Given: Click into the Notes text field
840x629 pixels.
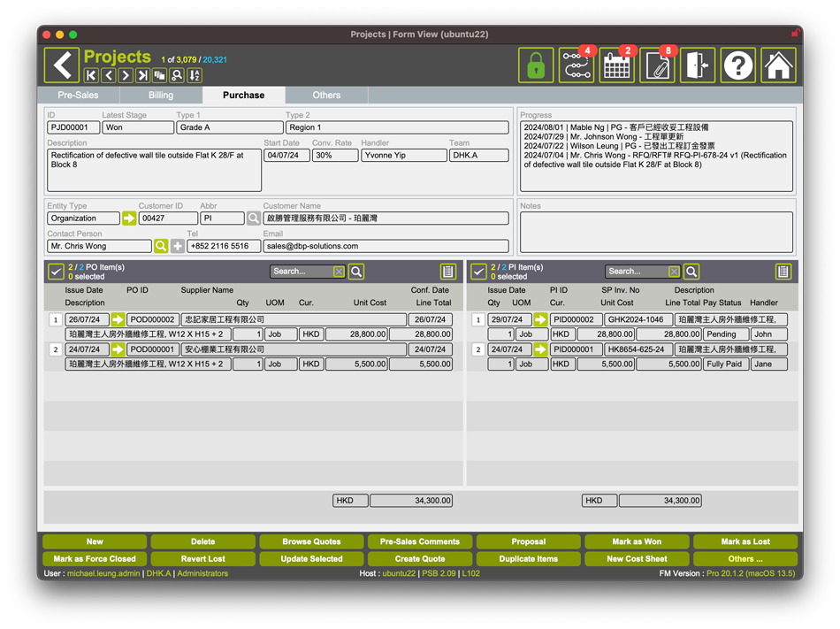Looking at the screenshot, I should 656,232.
